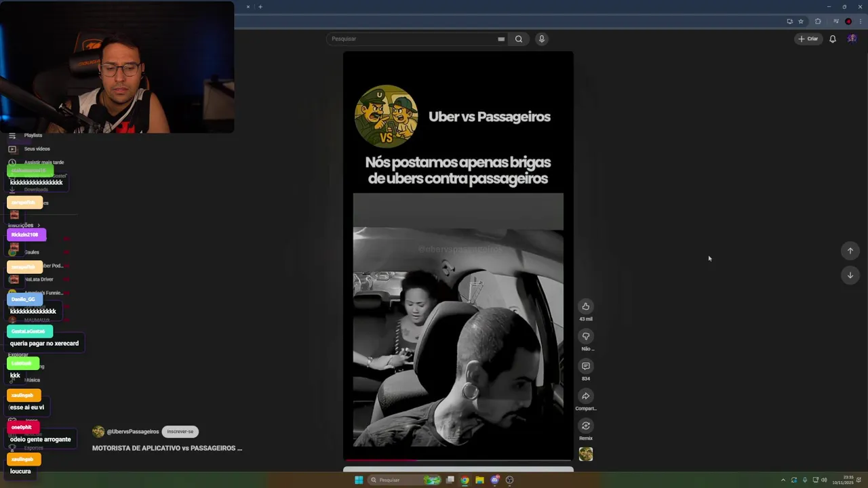
Task: Show hidden system tray icons
Action: pyautogui.click(x=783, y=480)
